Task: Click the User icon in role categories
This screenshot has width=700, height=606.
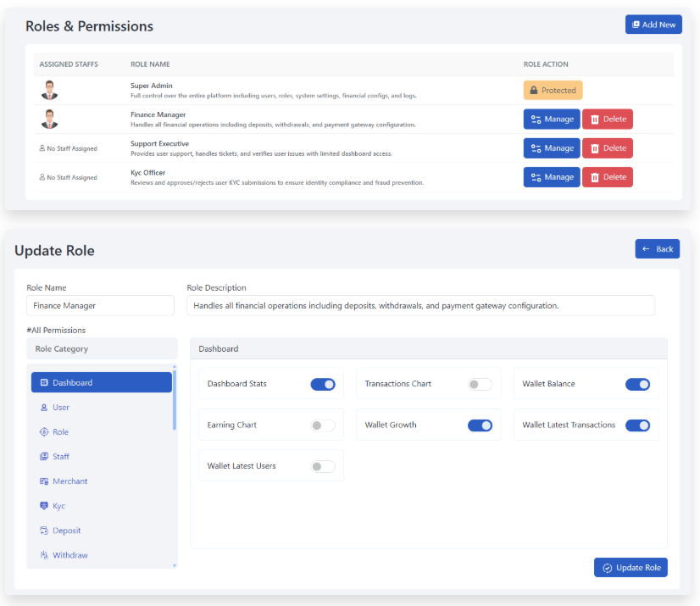Action: pos(44,408)
